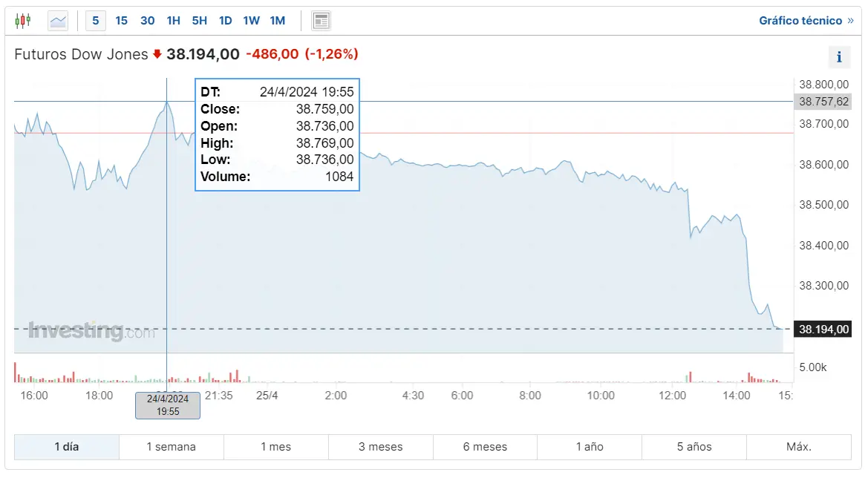This screenshot has height=478, width=868.
Task: Open the Gráfico técnico link
Action: coord(801,20)
